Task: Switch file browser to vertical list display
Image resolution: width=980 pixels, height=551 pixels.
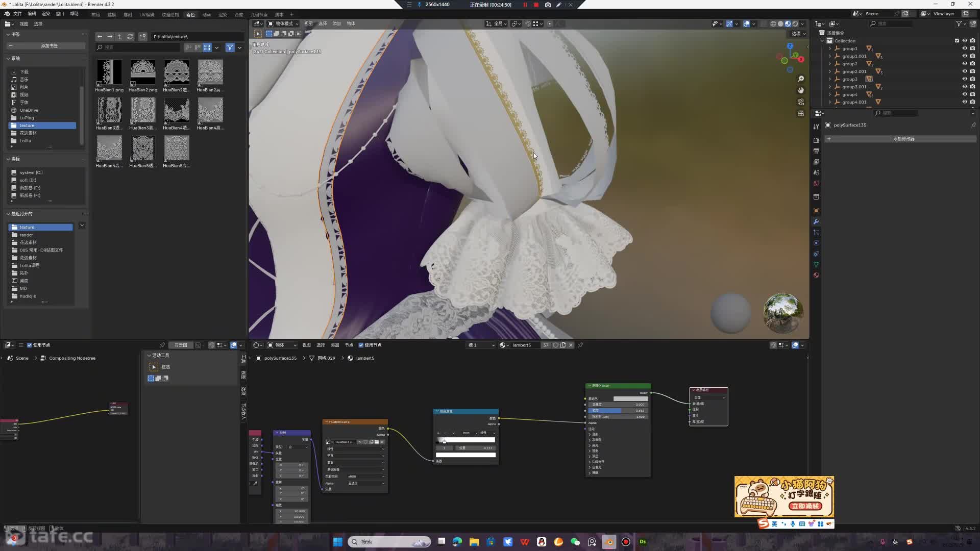Action: click(x=189, y=47)
